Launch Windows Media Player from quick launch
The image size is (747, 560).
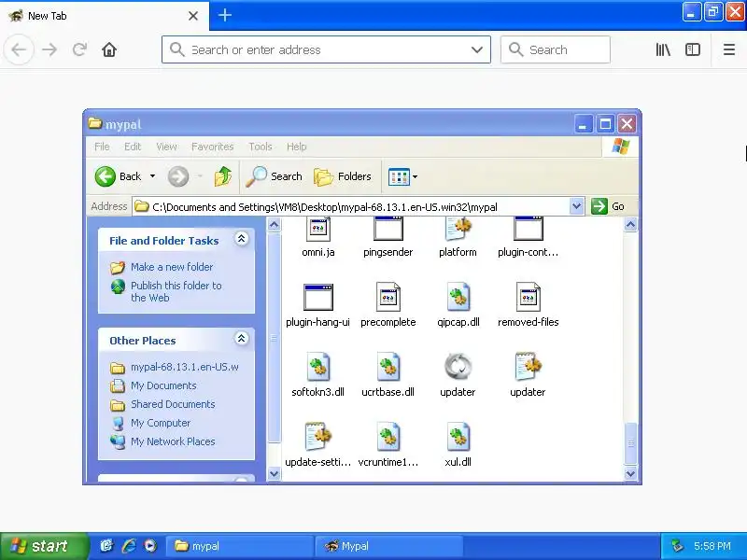coord(150,546)
